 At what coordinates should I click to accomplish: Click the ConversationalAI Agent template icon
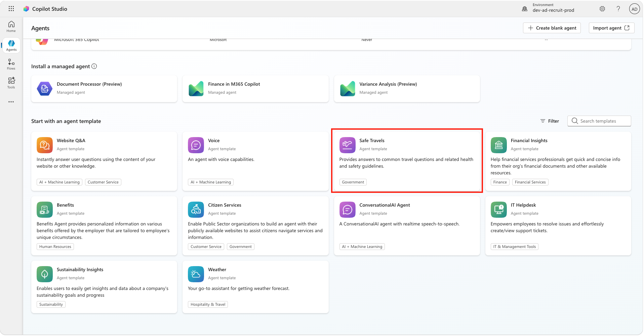(x=348, y=210)
